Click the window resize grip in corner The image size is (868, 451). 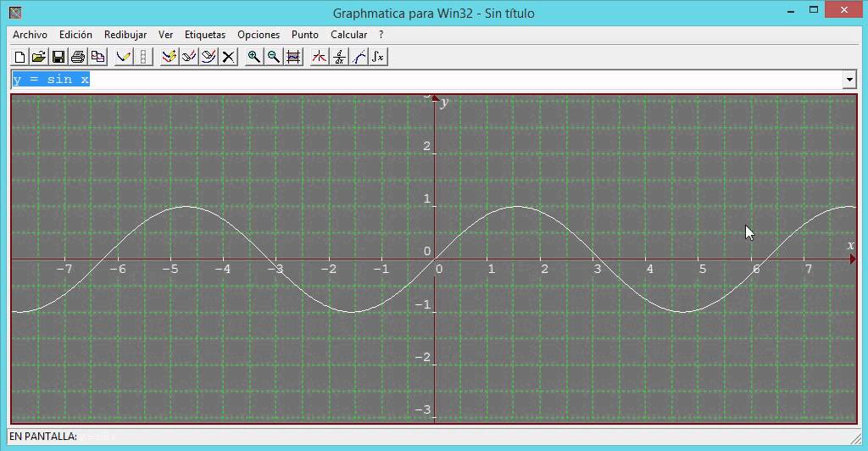tap(856, 437)
